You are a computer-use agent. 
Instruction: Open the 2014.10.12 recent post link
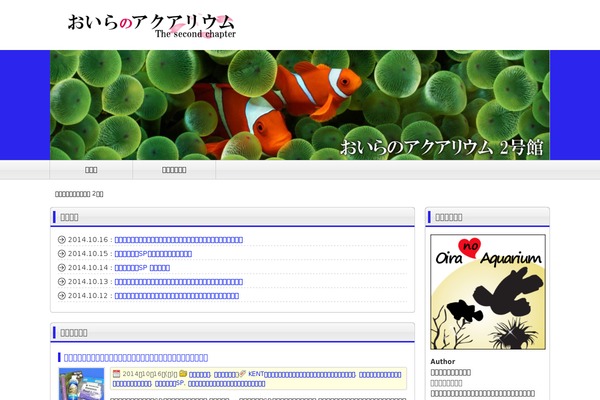point(177,296)
